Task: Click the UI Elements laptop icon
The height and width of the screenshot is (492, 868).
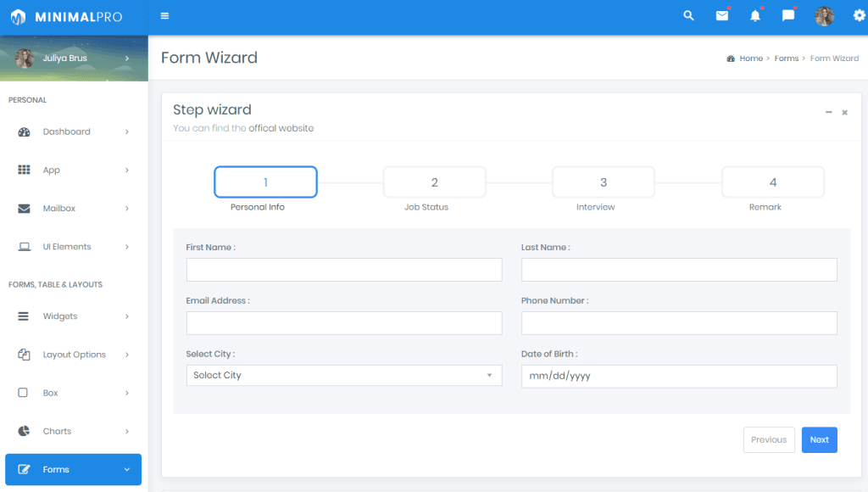Action: point(24,247)
